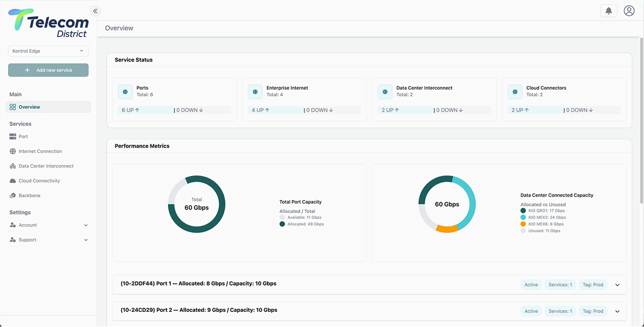Click Add new service button

[x=49, y=70]
